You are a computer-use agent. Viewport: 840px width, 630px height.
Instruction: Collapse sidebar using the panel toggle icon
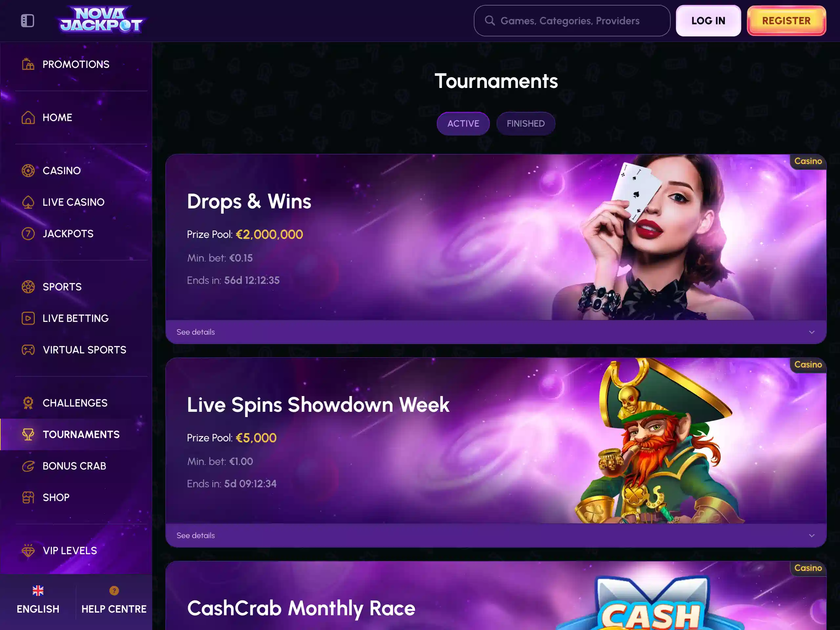tap(27, 20)
